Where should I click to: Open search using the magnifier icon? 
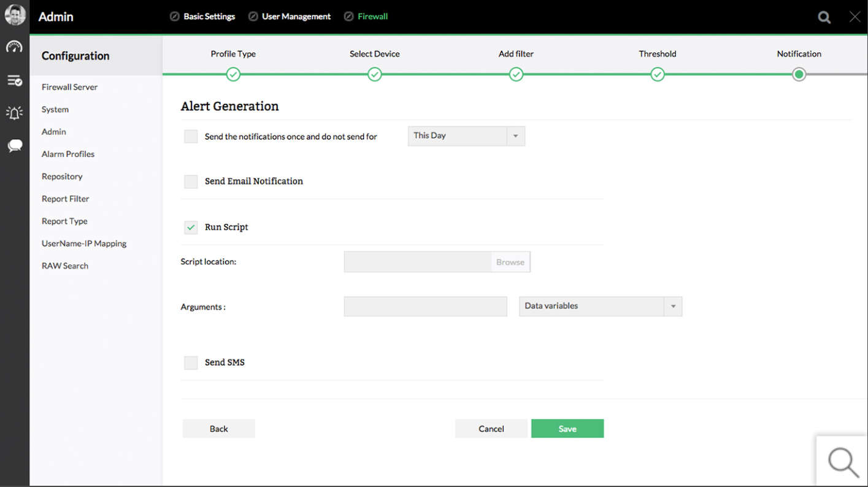[824, 17]
